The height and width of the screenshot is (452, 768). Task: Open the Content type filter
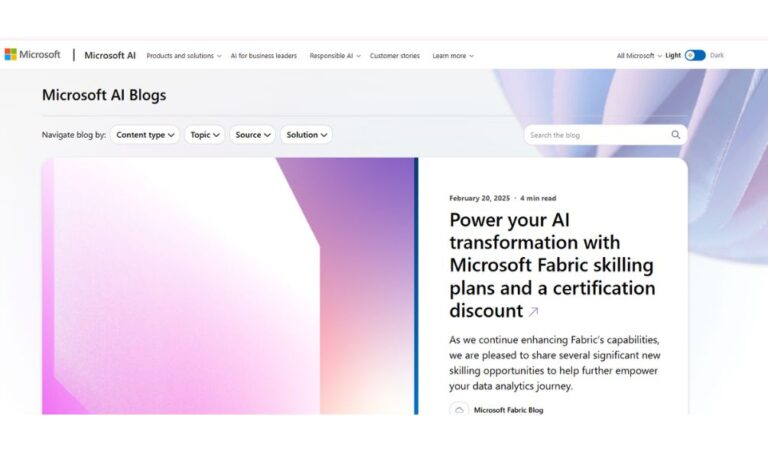coord(145,135)
